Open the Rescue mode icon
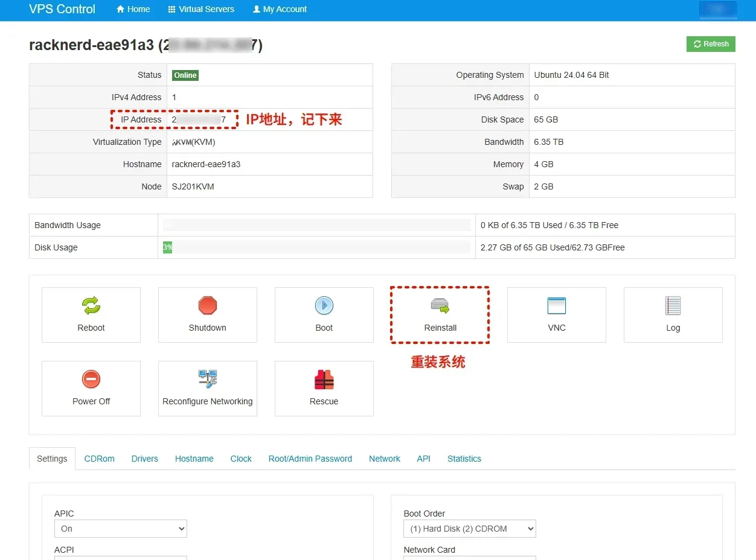This screenshot has width=756, height=560. [324, 380]
